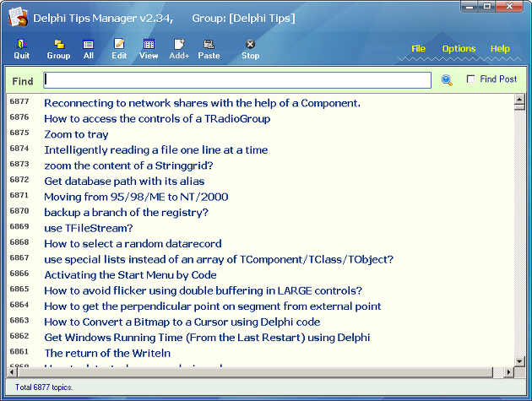This screenshot has width=532, height=401.
Task: Select 'Get Windows Running Time' topic
Action: (207, 338)
